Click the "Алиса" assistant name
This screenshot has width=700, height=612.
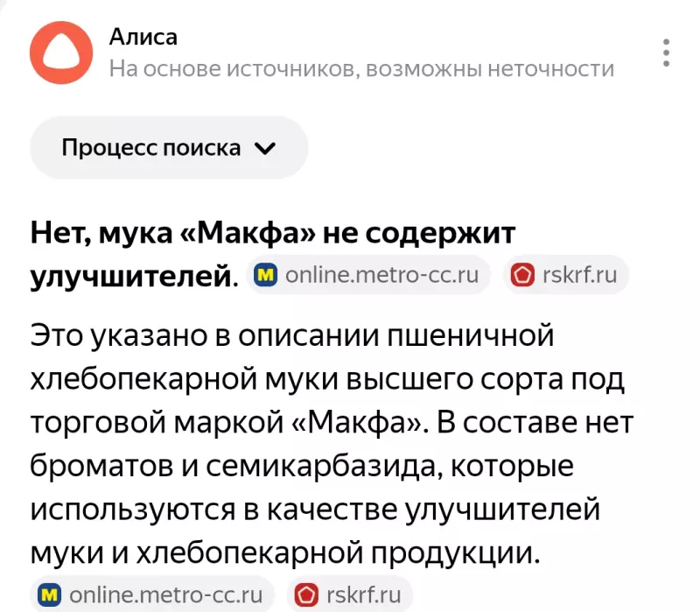pos(143,38)
